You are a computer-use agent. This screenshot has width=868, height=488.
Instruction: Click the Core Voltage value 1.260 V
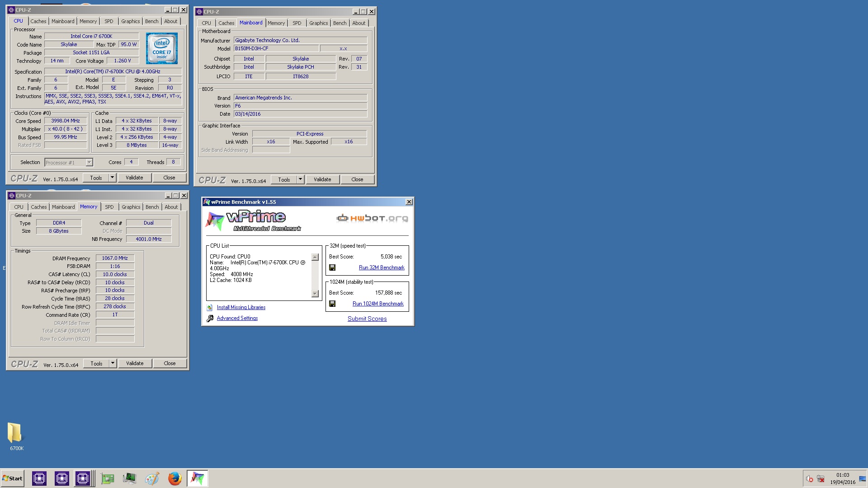[x=123, y=61]
